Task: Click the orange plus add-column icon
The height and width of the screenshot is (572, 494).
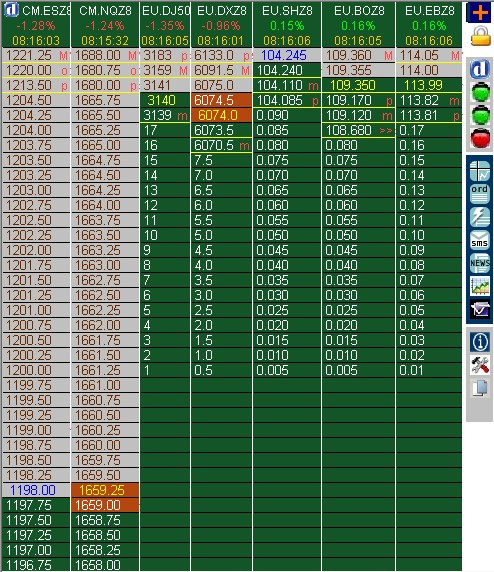Action: pyautogui.click(x=479, y=13)
